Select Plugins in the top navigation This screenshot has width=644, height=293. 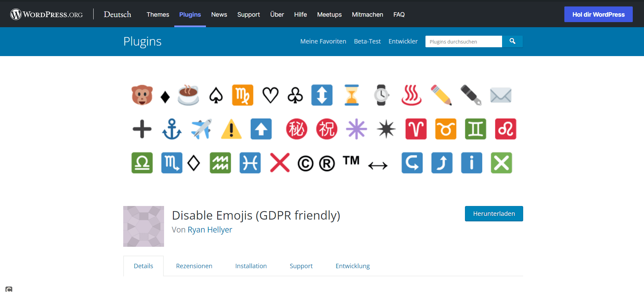(x=190, y=15)
